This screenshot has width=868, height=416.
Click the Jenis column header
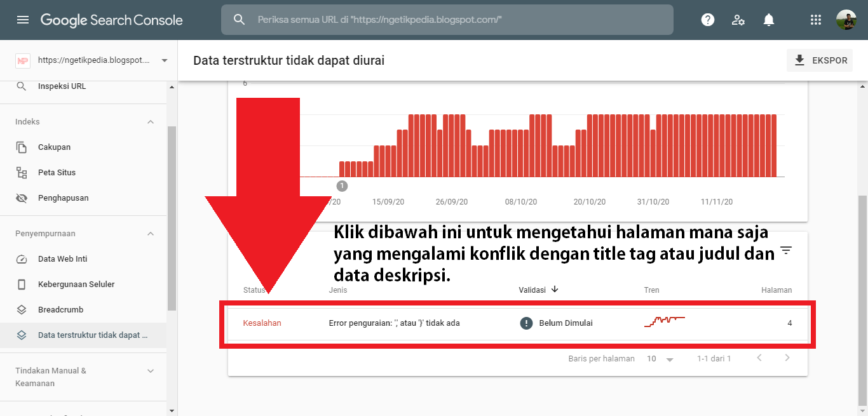pyautogui.click(x=338, y=290)
